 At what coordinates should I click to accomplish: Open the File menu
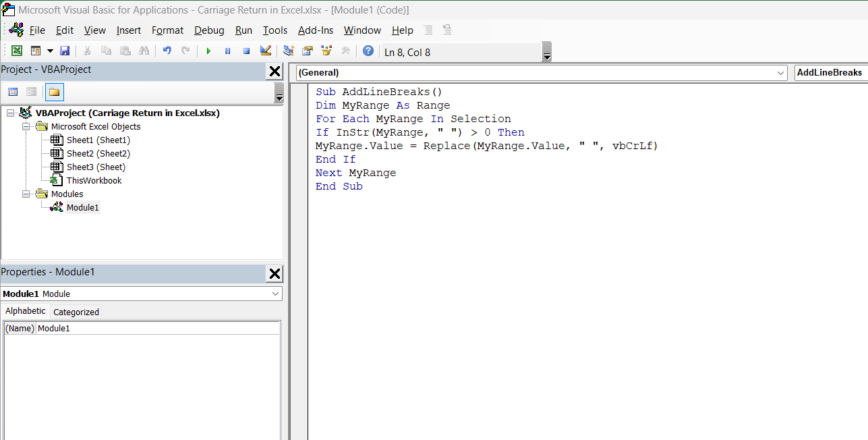(37, 30)
